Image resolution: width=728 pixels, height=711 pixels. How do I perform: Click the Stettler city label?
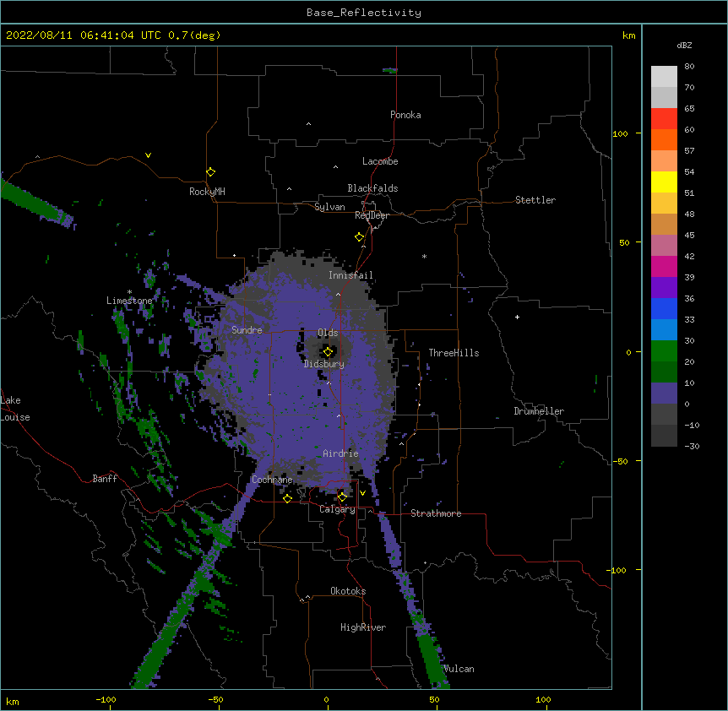535,200
